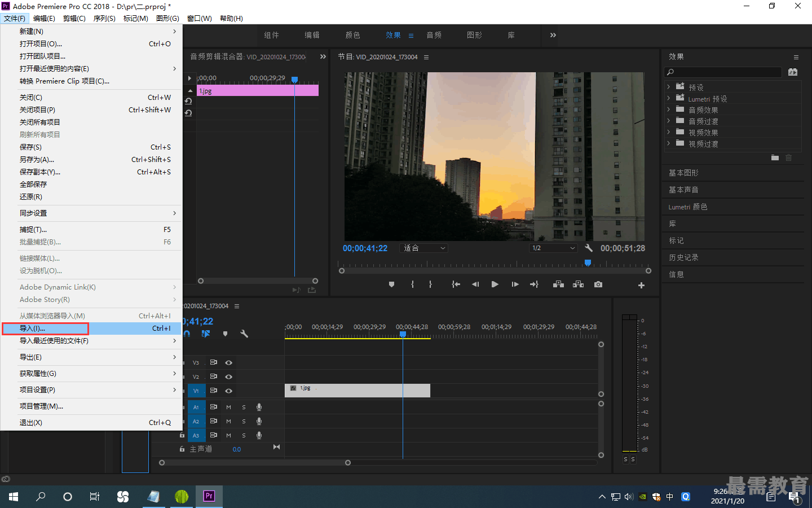This screenshot has height=508, width=812.
Task: Toggle the V1 track target
Action: [x=196, y=391]
